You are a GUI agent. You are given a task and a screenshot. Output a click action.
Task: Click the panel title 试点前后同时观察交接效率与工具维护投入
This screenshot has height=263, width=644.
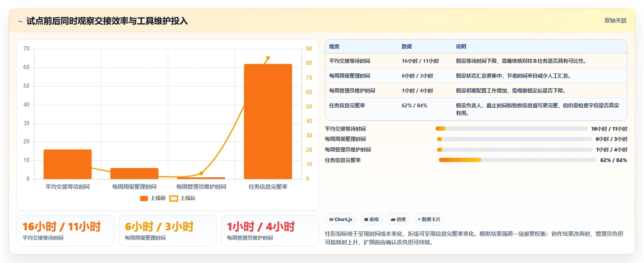(x=107, y=21)
